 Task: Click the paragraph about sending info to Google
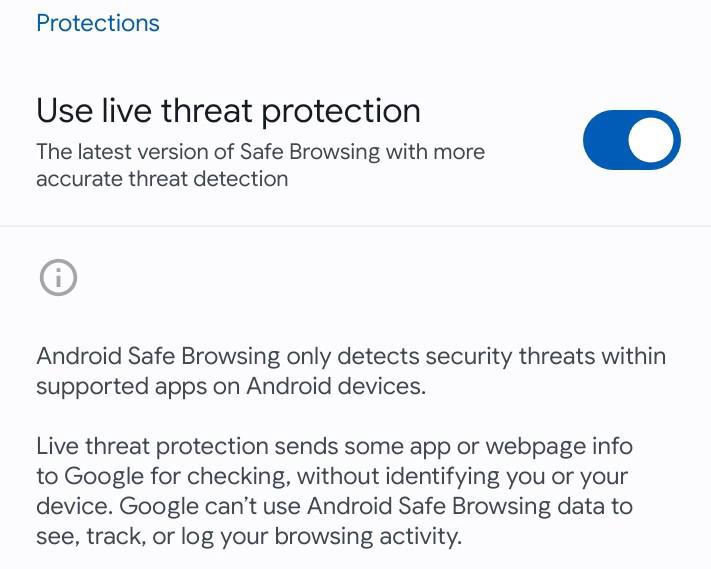334,491
